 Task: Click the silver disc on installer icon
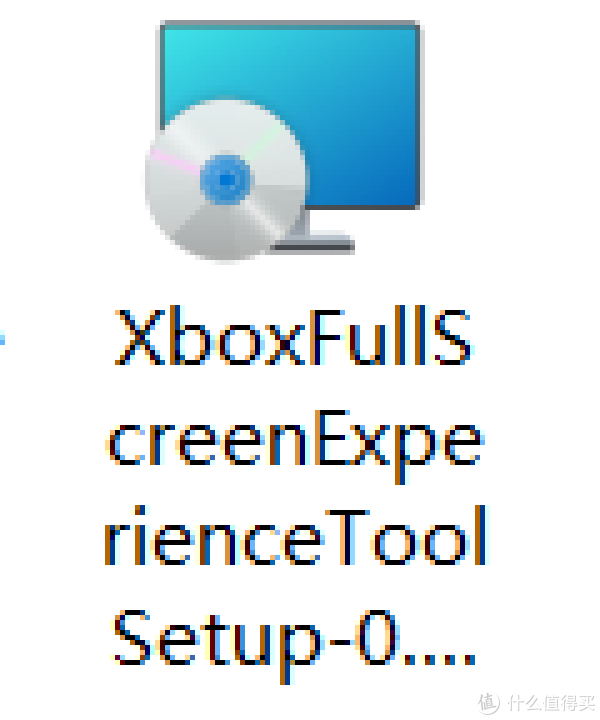coord(226,180)
